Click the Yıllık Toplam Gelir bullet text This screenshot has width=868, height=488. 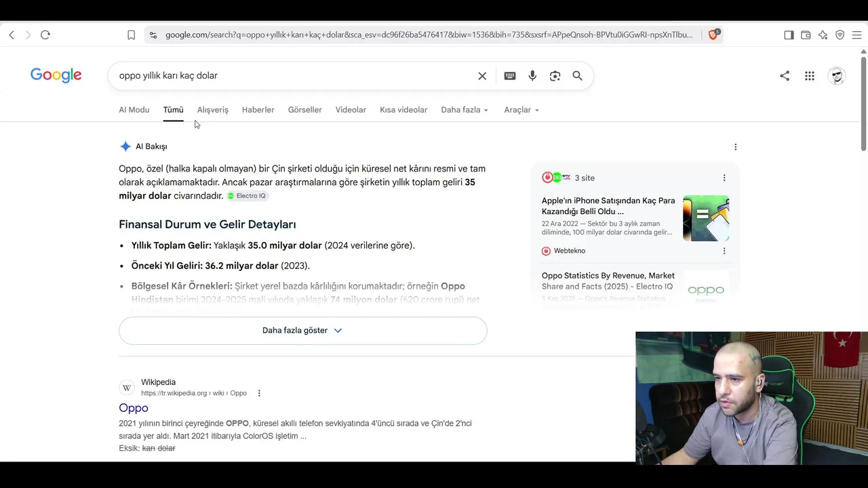pos(273,245)
